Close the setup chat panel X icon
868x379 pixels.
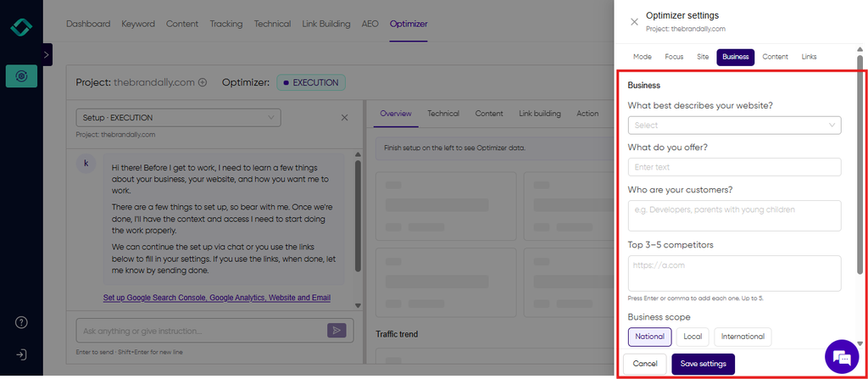[x=344, y=118]
